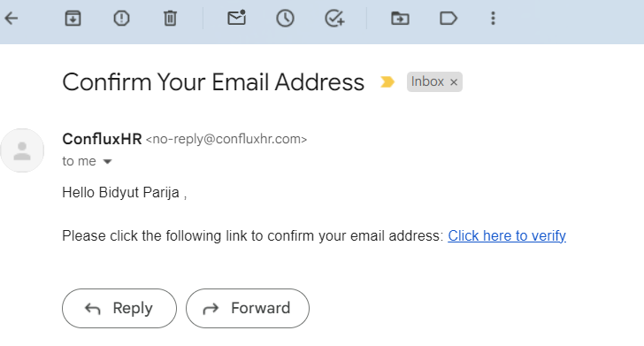
Task: Mark the email as unread
Action: (236, 18)
